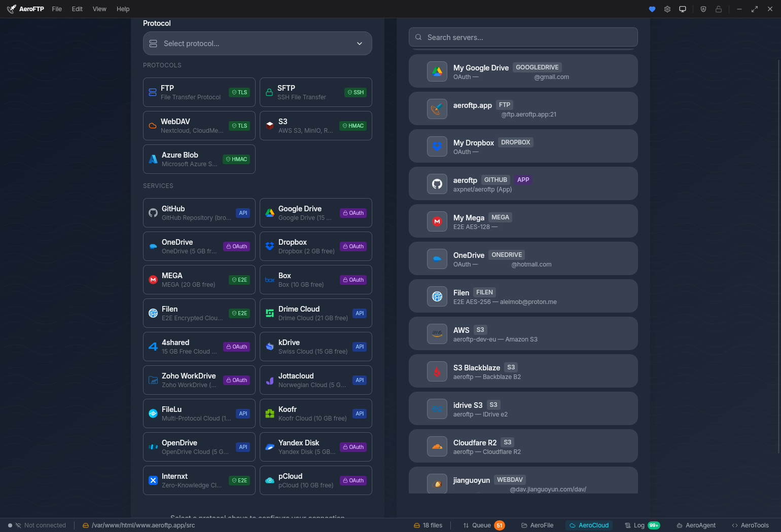Expand protocol list via its chevron arrow
This screenshot has height=532, width=781.
tap(359, 44)
